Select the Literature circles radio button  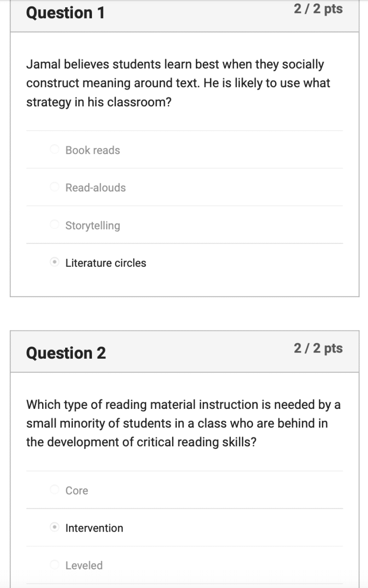(x=55, y=262)
